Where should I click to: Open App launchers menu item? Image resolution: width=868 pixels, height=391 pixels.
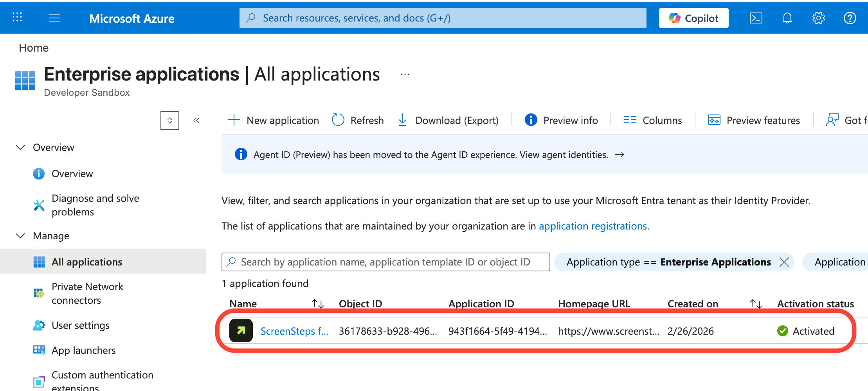(83, 350)
